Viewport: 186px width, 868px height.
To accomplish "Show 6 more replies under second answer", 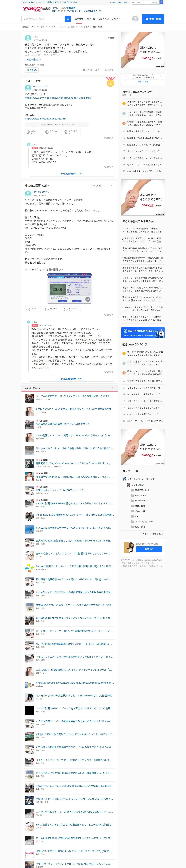I will coord(72,379).
